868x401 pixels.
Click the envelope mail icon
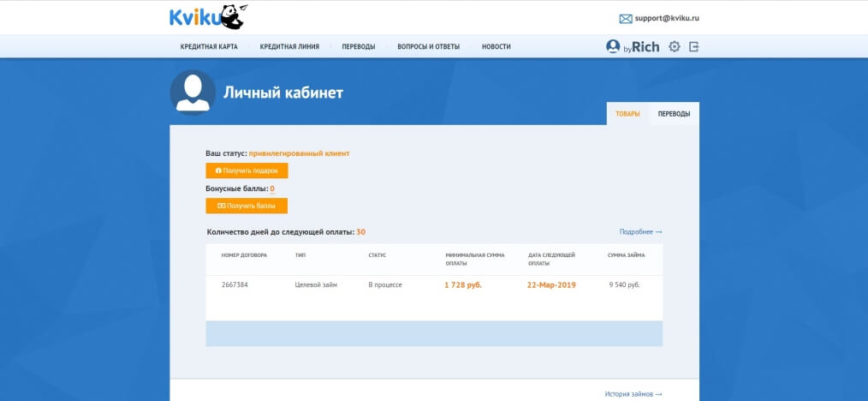pos(626,19)
